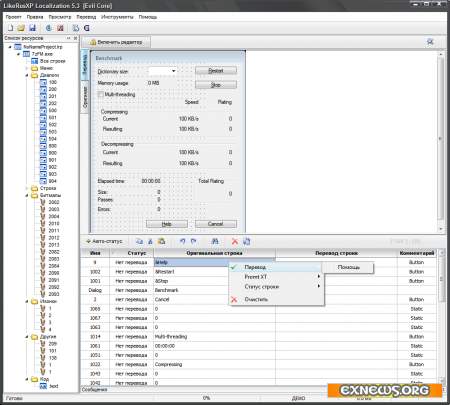Click the Restart button in Benchmark dialog
Image resolution: width=450 pixels, height=405 pixels.
216,71
